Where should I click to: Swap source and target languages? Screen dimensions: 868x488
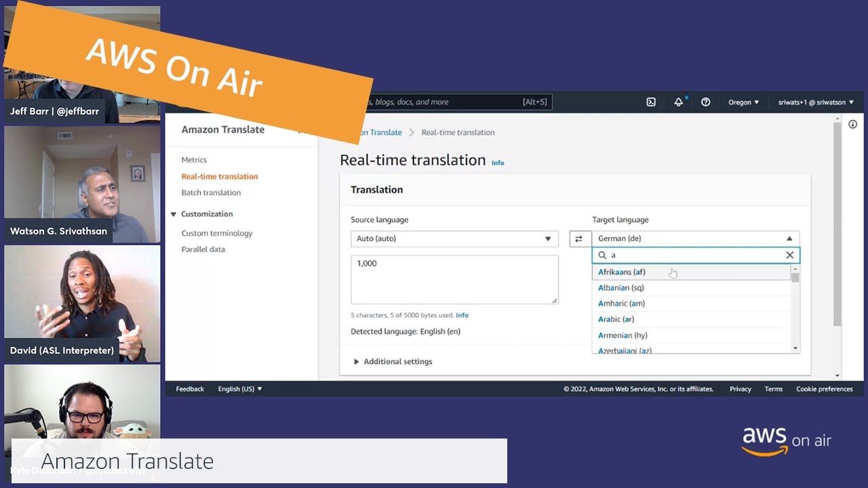(578, 239)
